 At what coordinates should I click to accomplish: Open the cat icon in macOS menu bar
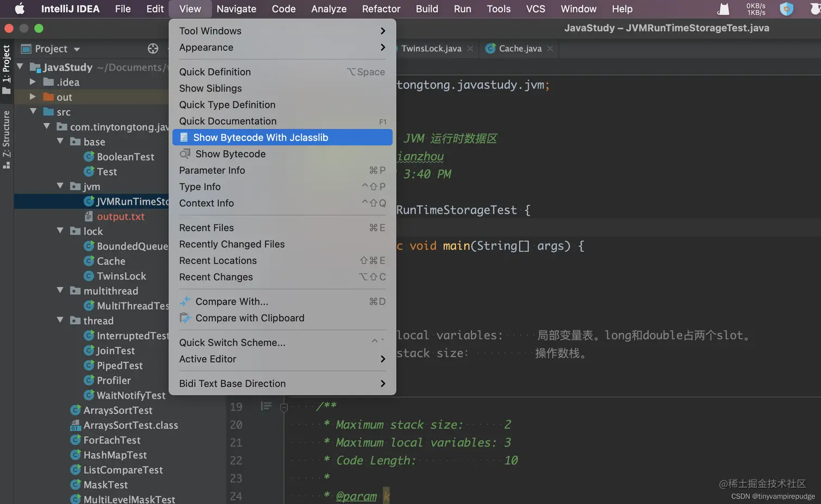723,9
